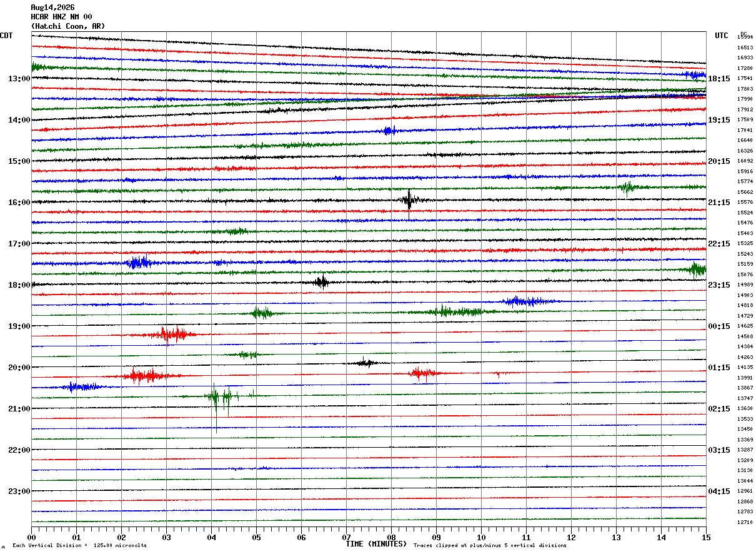Viewport: 756px width, 554px height.
Task: Click the 03:15 UTC time label
Action: 719,450
